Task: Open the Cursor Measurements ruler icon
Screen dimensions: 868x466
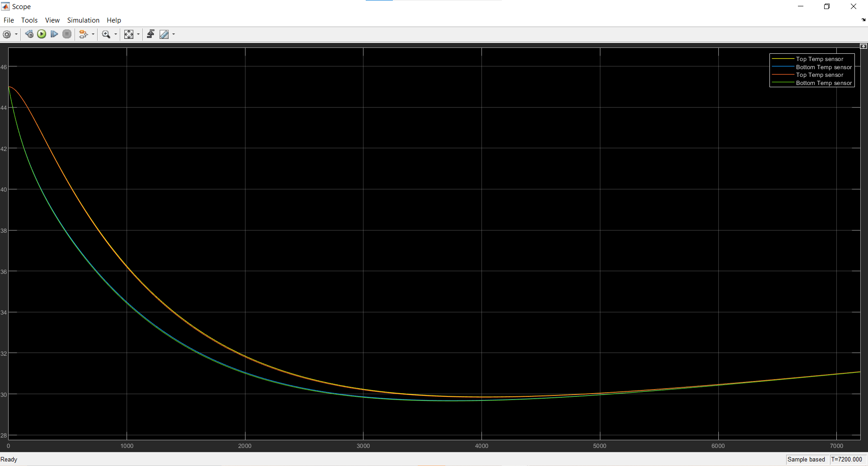Action: tap(164, 34)
